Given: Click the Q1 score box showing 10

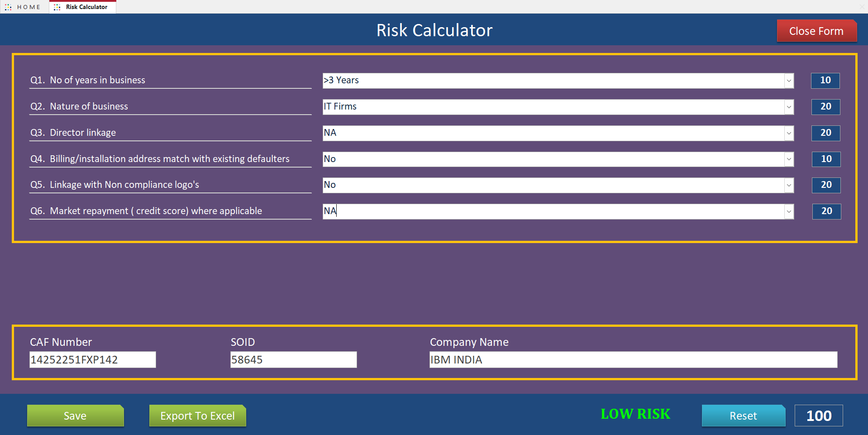Looking at the screenshot, I should click(825, 81).
